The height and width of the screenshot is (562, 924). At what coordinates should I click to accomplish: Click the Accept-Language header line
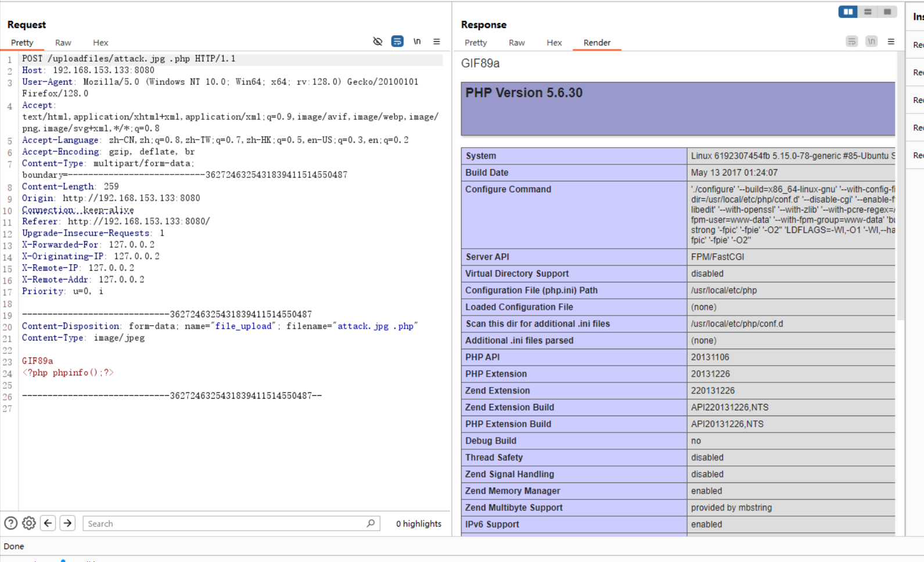pos(215,140)
